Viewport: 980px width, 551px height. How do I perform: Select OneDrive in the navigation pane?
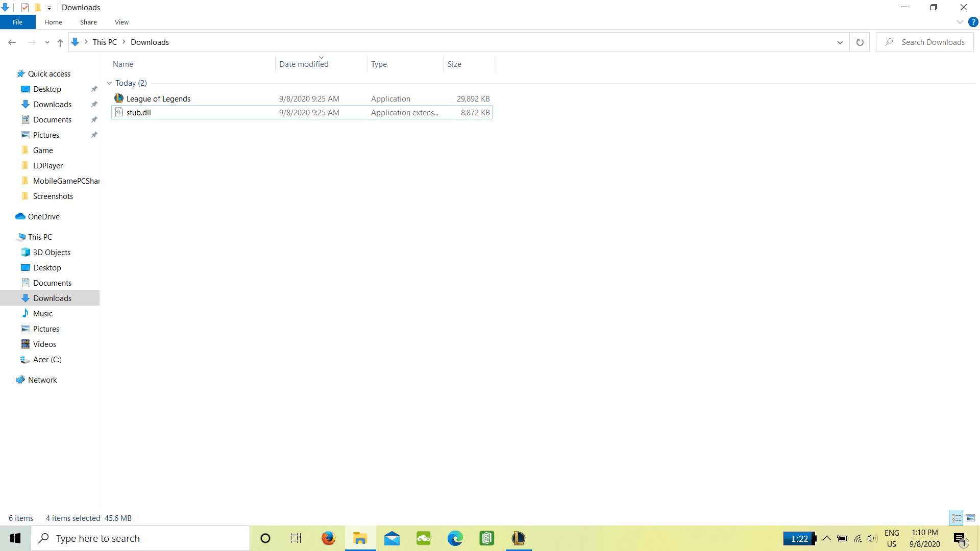coord(43,217)
